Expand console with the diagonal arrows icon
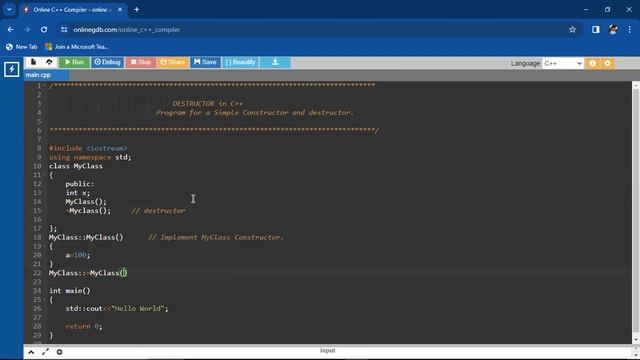The height and width of the screenshot is (360, 640). 45,352
